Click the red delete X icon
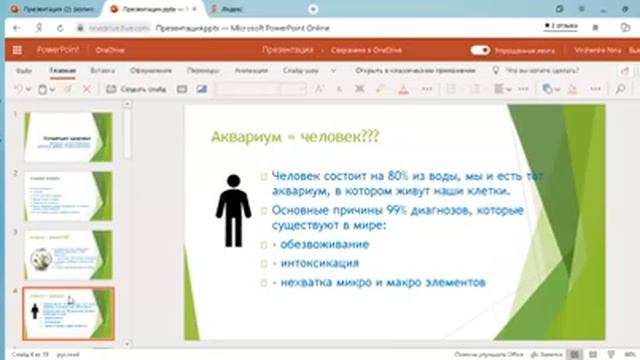This screenshot has width=640, height=360. tap(87, 89)
